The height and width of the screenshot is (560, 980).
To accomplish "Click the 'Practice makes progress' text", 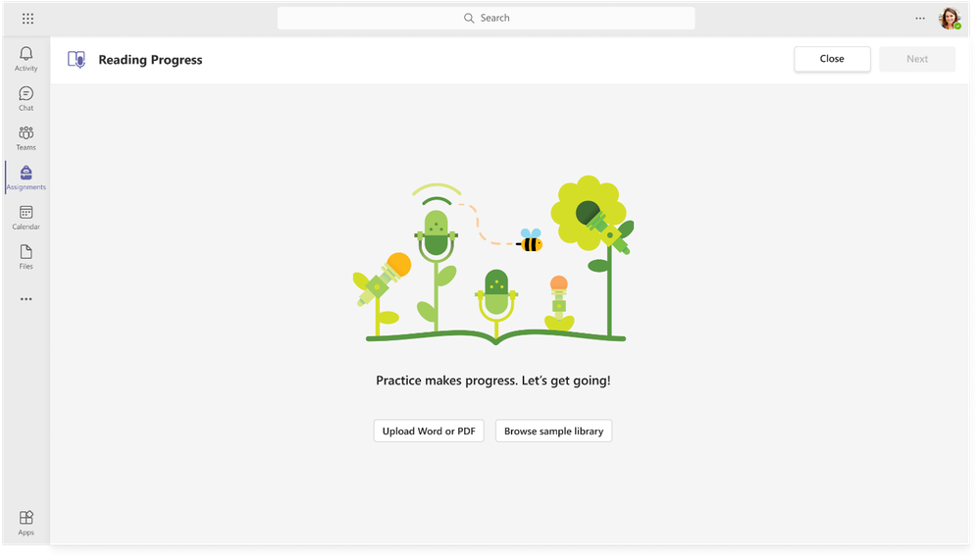I will (x=493, y=381).
